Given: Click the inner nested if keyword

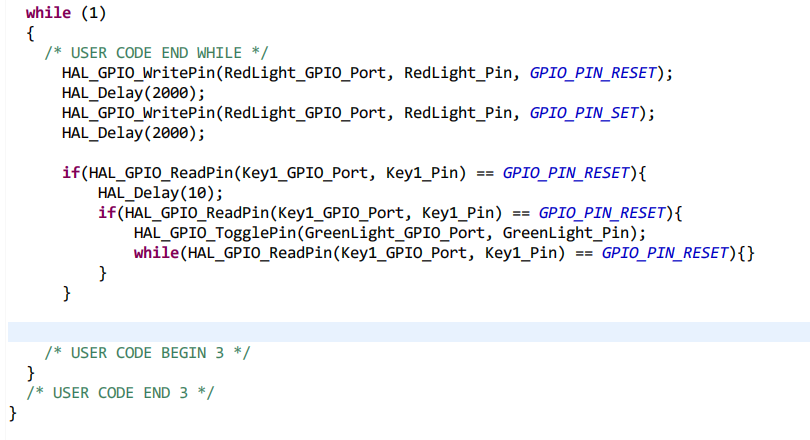Looking at the screenshot, I should (105, 213).
